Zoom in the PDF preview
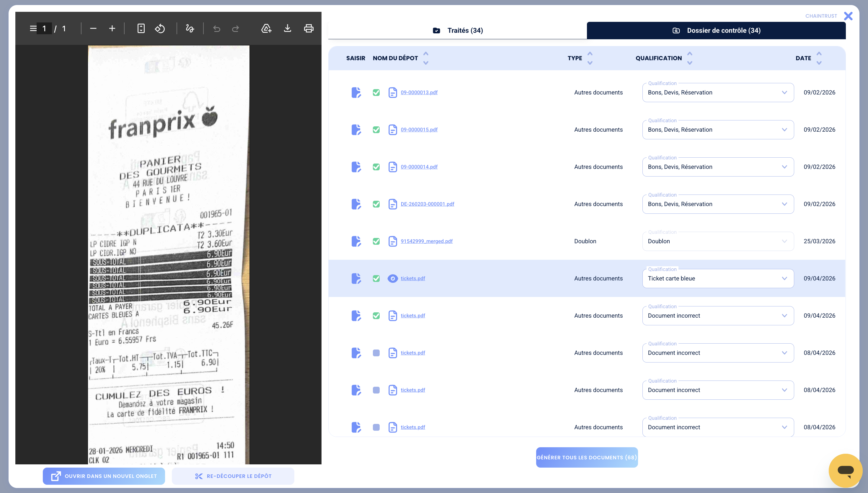This screenshot has width=868, height=493. (x=112, y=28)
